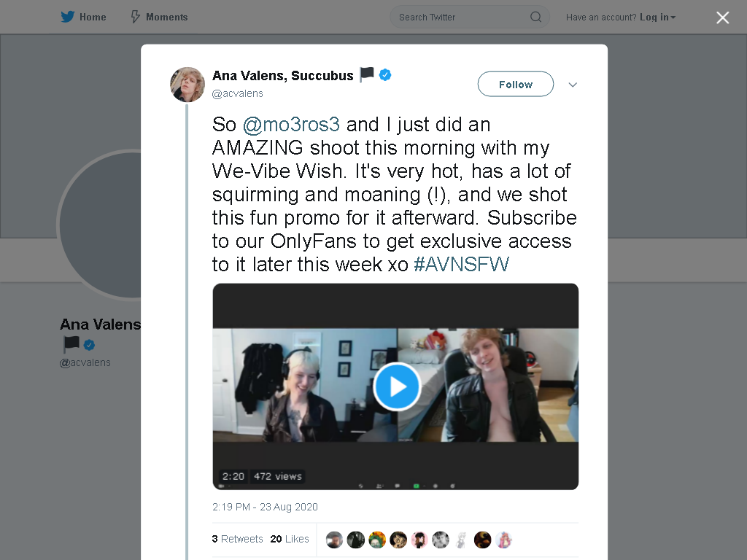Click the first liker's avatar in the row
The width and height of the screenshot is (747, 560).
point(334,540)
